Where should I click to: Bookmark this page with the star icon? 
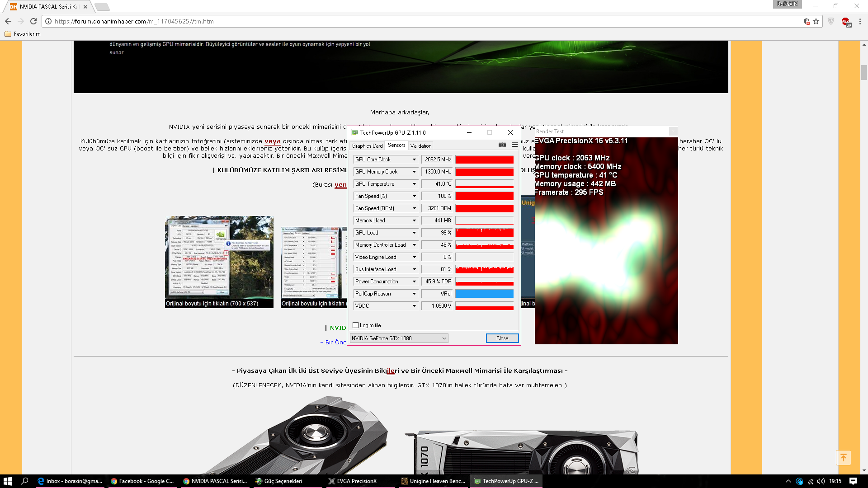[816, 21]
